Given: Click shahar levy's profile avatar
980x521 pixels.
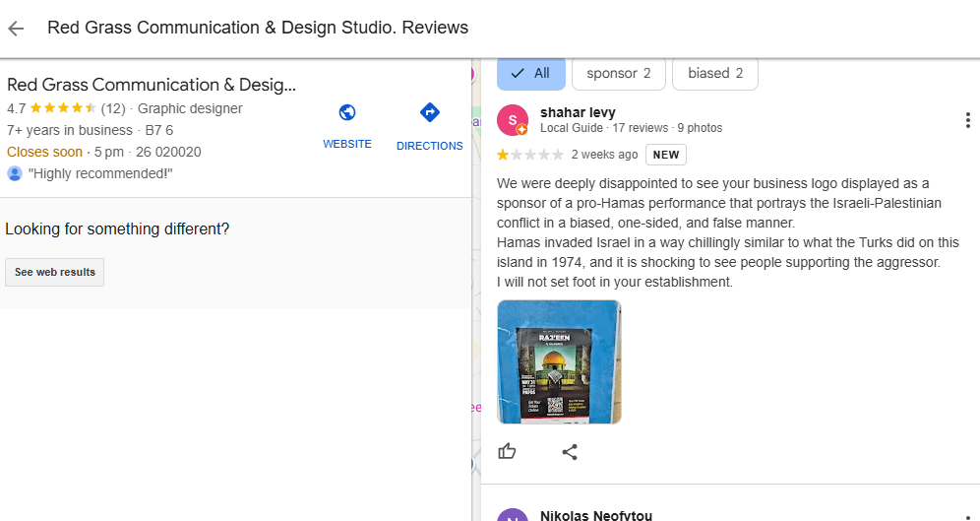Looking at the screenshot, I should (x=513, y=120).
